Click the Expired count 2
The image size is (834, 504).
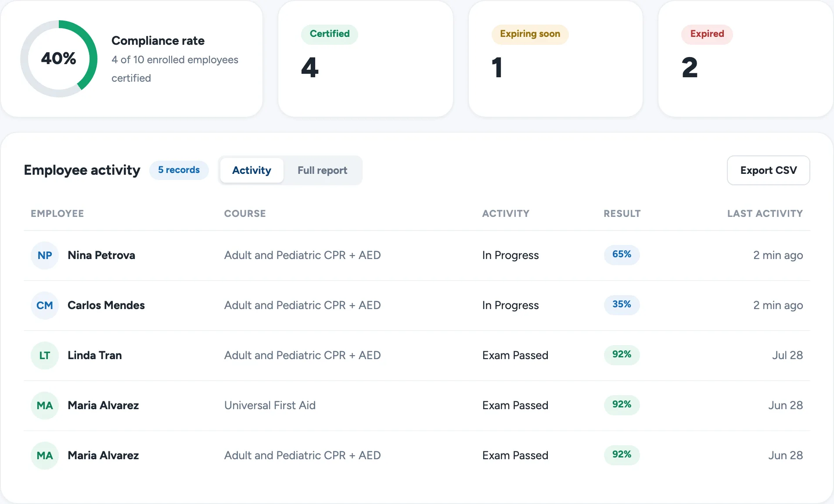click(x=690, y=68)
